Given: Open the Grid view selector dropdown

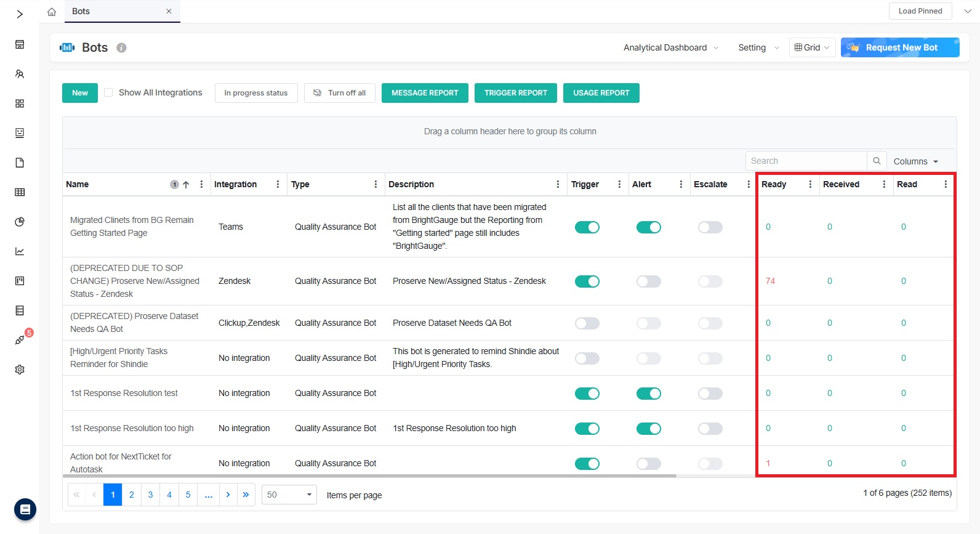Looking at the screenshot, I should point(812,47).
